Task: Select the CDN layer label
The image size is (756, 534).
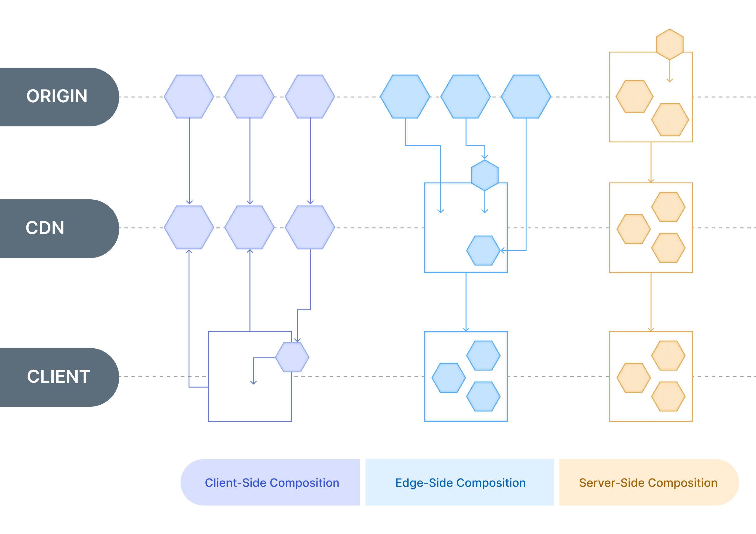Action: [x=43, y=225]
